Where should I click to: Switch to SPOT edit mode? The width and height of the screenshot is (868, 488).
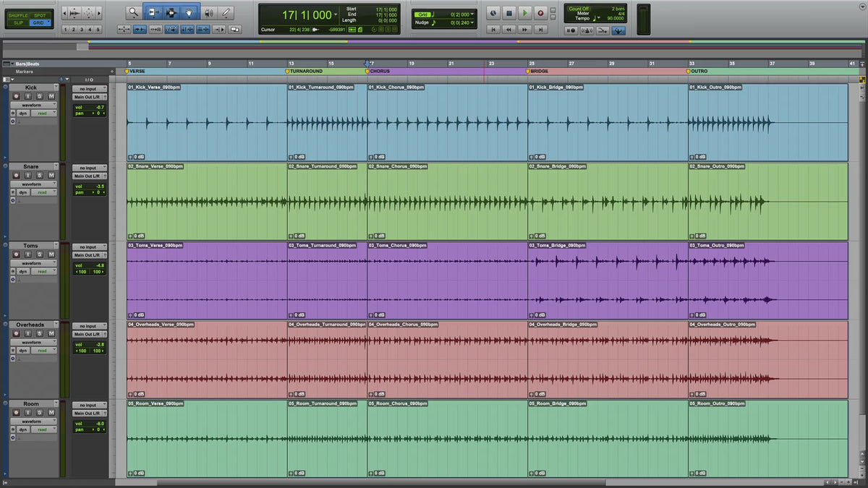coord(40,15)
